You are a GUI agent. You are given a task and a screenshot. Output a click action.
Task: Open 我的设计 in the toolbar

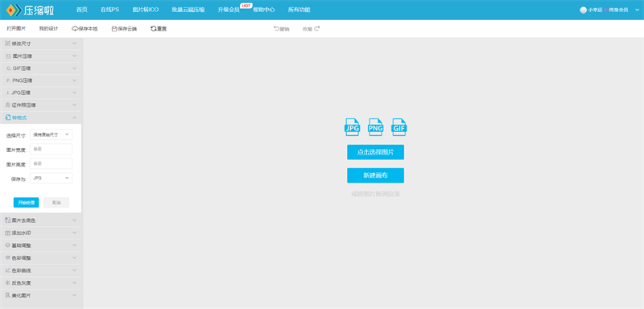coord(48,29)
